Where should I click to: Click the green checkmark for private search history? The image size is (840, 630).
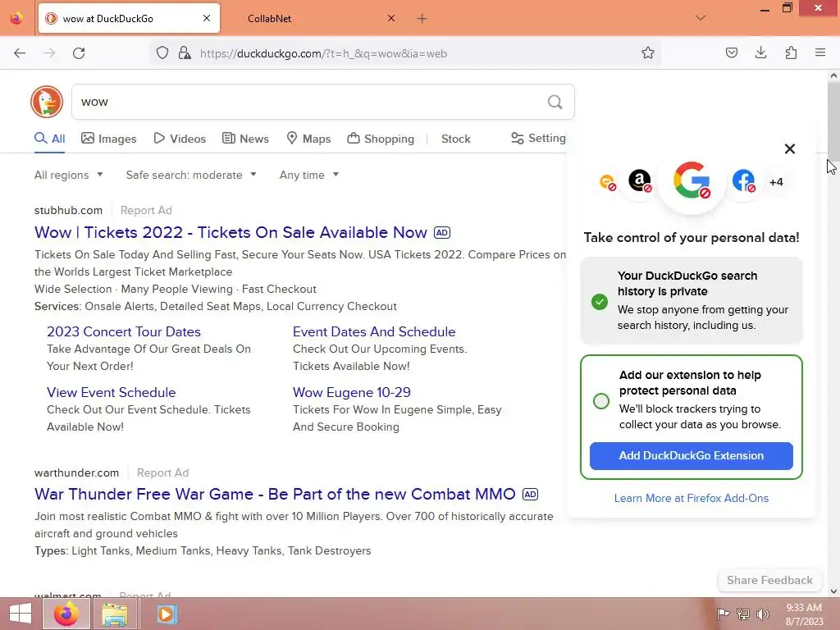click(x=600, y=302)
